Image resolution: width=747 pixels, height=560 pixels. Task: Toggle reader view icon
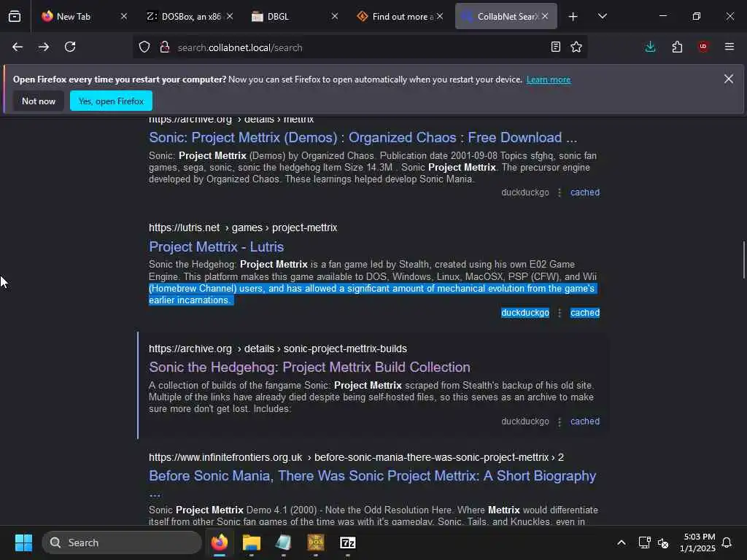555,47
